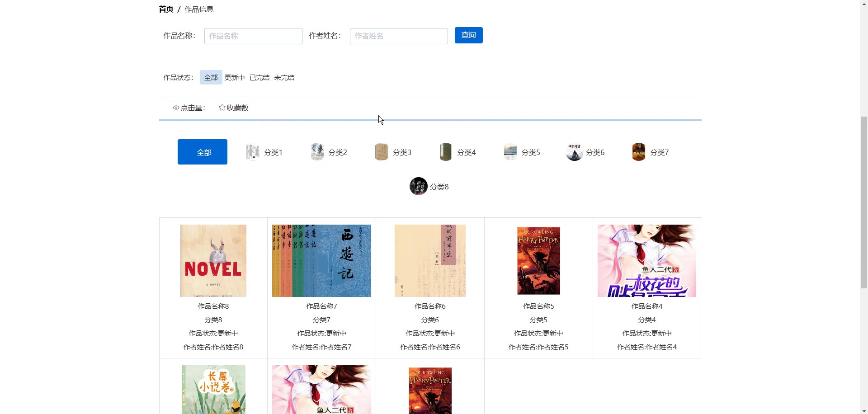Select the 全部 status filter
Screen dimensions: 868x414
211,77
